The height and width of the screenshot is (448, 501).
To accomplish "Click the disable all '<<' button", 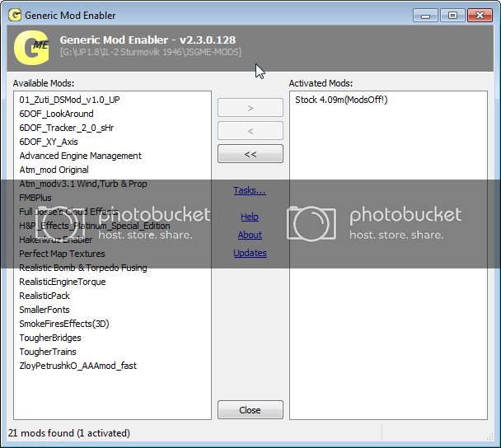I will (250, 154).
